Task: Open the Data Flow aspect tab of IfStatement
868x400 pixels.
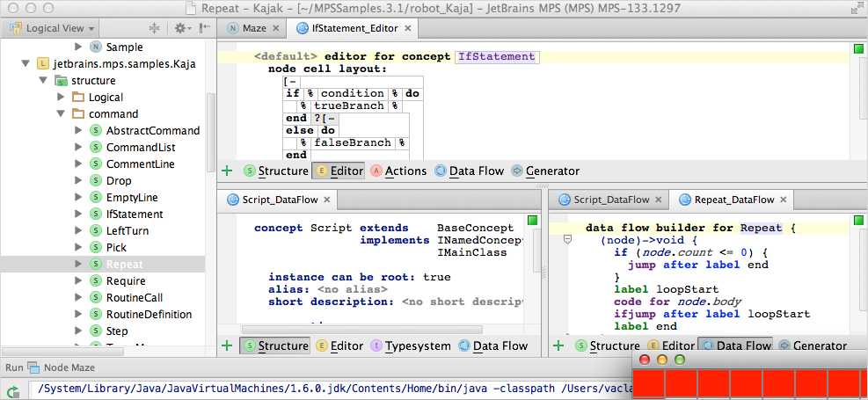Action: click(470, 171)
